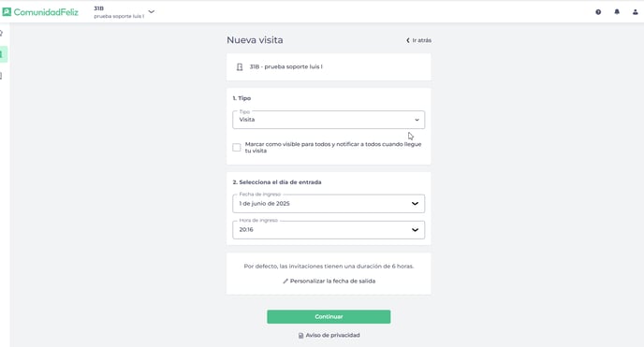Viewport: 644px width, 347px height.
Task: Click 31B community name in header
Action: (x=98, y=8)
